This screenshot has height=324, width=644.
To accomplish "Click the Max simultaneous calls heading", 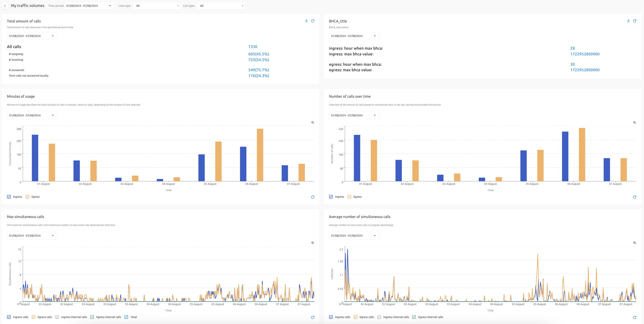I will (x=25, y=217).
